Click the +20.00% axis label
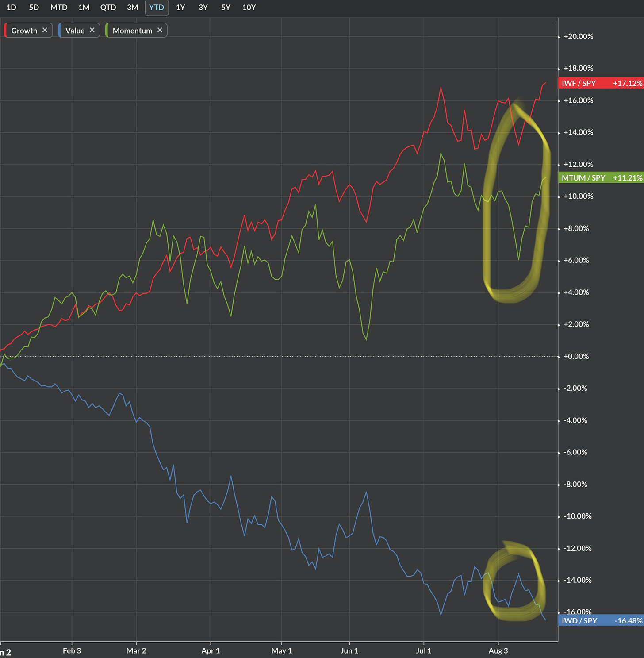The width and height of the screenshot is (644, 658). (x=578, y=37)
